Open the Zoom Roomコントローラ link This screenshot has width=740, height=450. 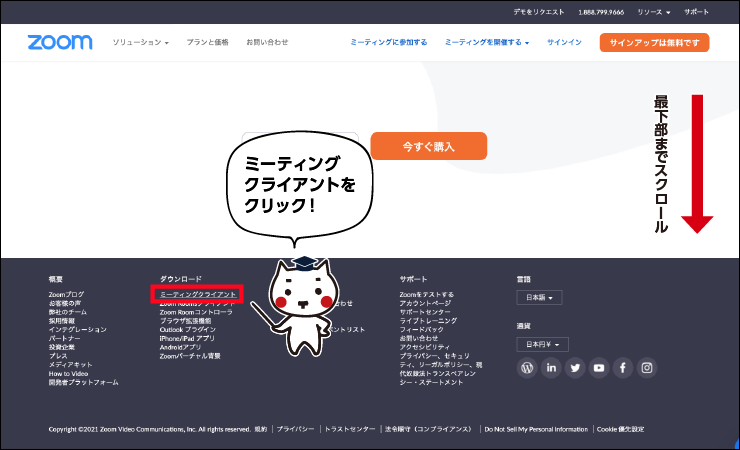click(x=196, y=312)
